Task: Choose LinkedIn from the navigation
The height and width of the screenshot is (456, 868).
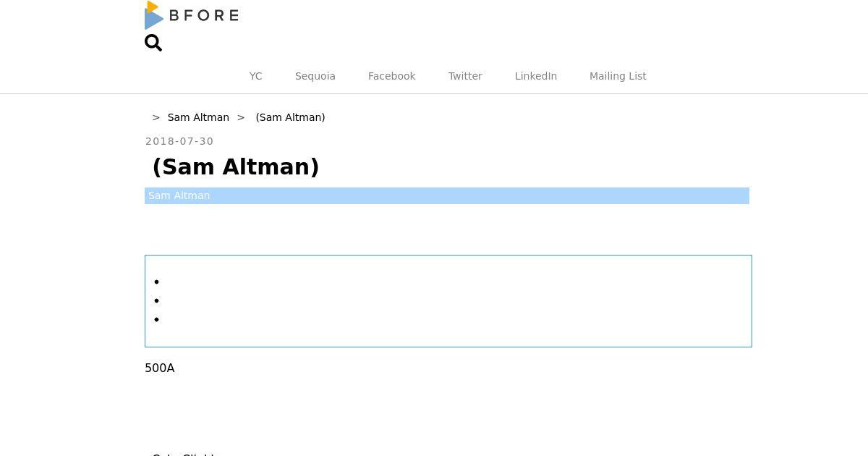Action: point(536,76)
